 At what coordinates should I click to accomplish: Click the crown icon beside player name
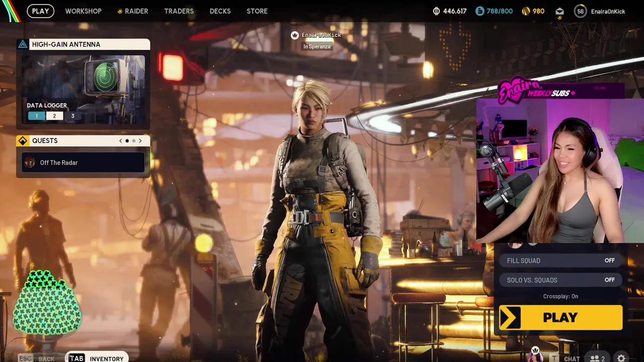click(295, 35)
